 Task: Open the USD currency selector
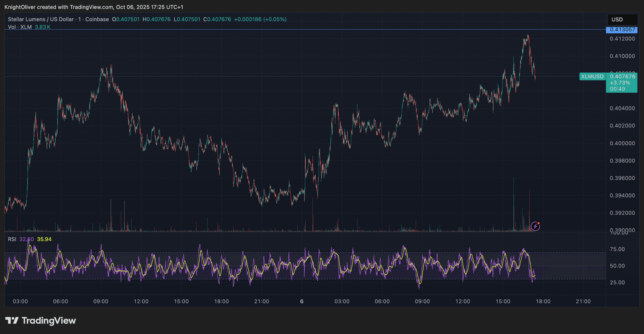[622, 20]
